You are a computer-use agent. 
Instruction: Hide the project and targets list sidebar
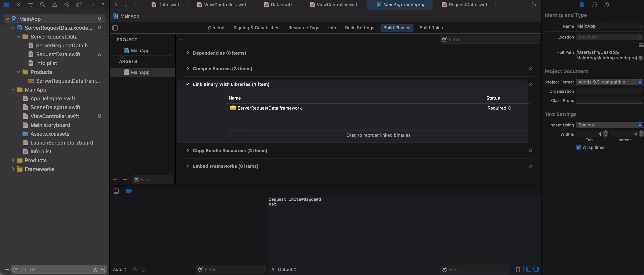[x=115, y=28]
